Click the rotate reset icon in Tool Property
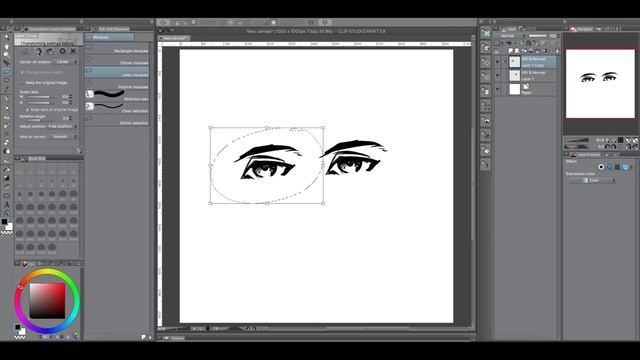640x360 pixels. [38, 51]
